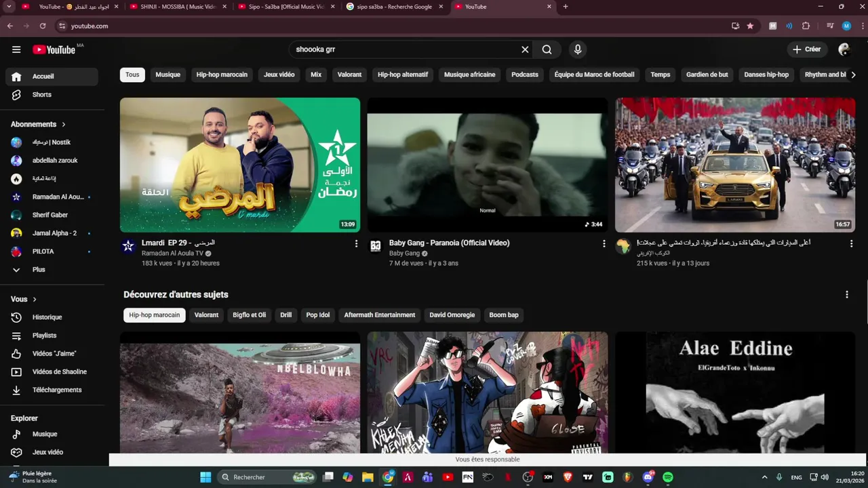Expand Plus to show more subscriptions

pyautogui.click(x=52, y=270)
